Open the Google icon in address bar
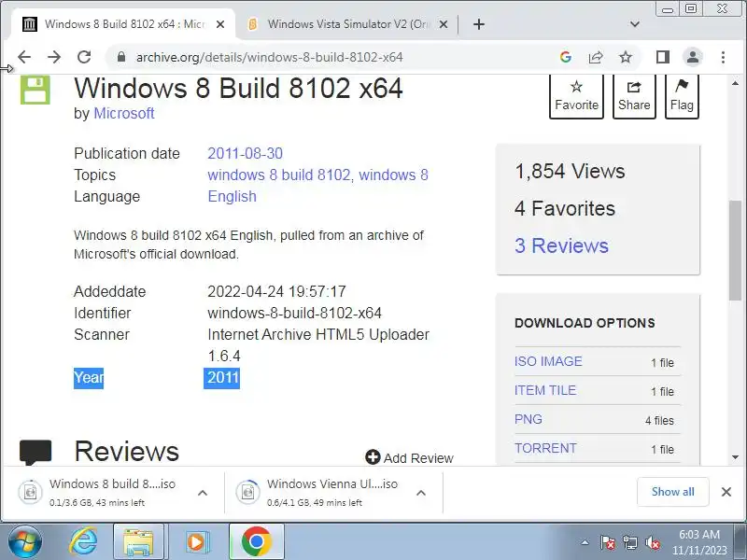This screenshot has width=747, height=560. [566, 57]
